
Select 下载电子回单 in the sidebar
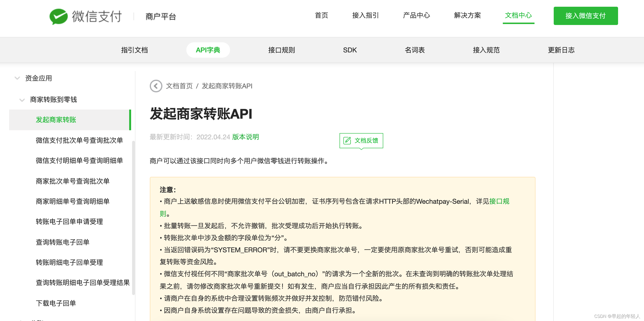[56, 303]
